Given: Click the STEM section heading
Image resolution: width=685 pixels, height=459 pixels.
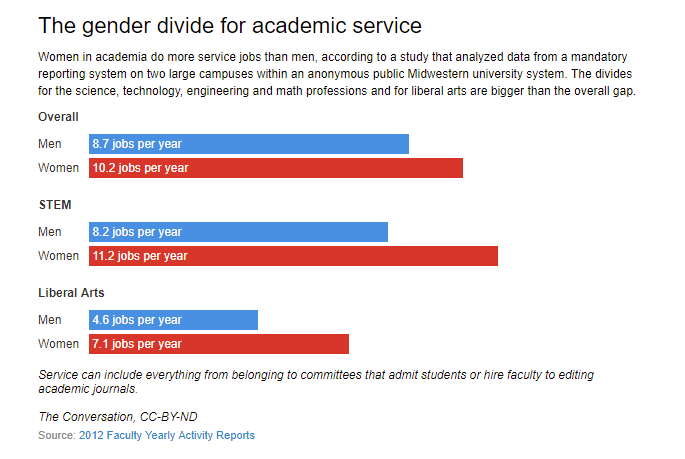Looking at the screenshot, I should [x=55, y=205].
